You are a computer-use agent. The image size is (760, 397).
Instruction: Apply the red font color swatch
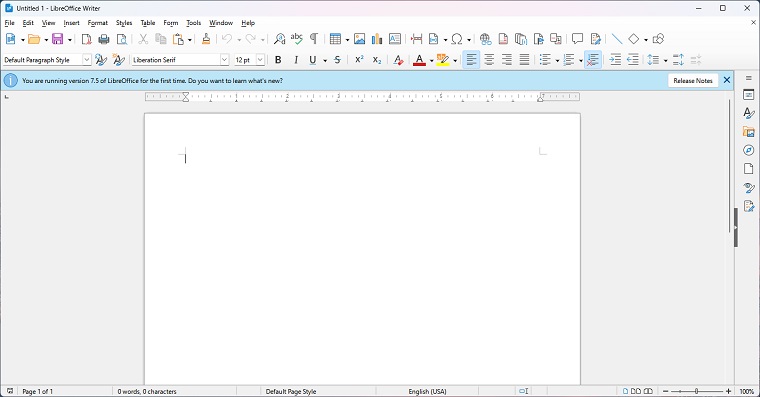click(419, 60)
